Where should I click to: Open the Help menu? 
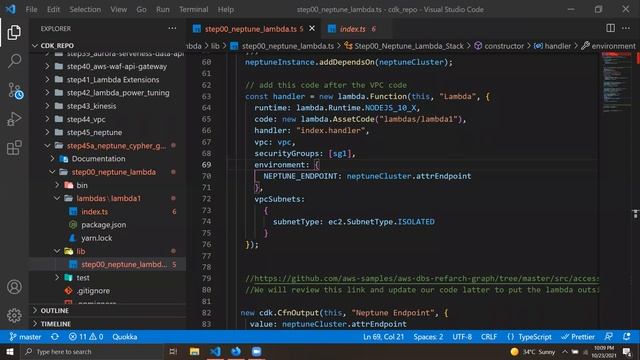coord(225,9)
